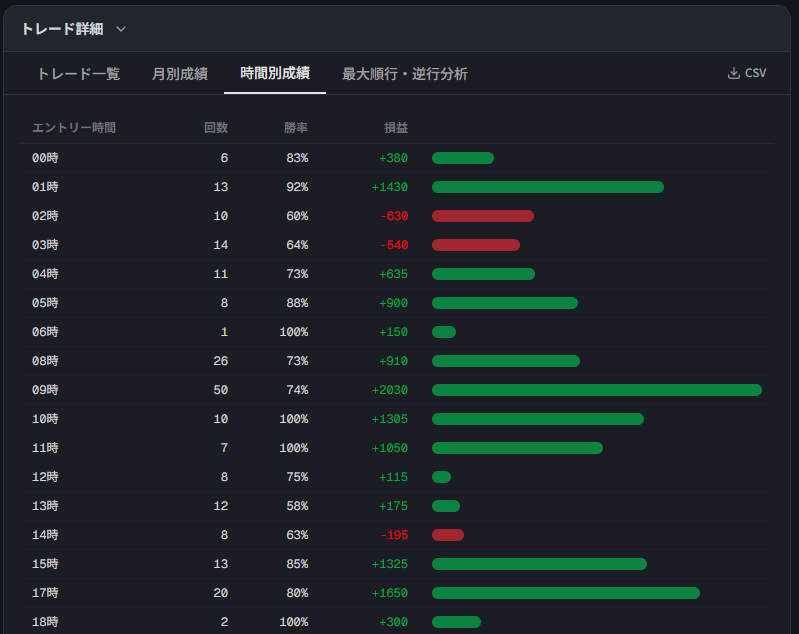Image resolution: width=799 pixels, height=634 pixels.
Task: Select the 18時 row label
Action: pos(45,623)
